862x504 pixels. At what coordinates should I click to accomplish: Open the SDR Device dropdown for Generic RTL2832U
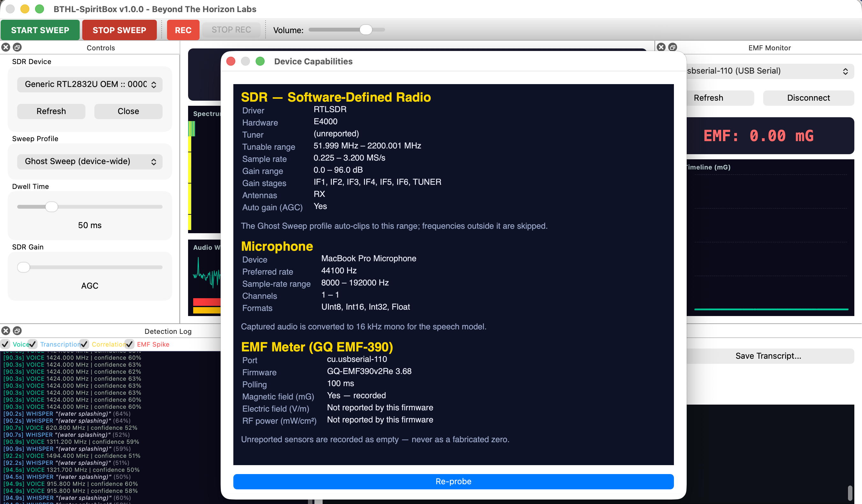(90, 84)
